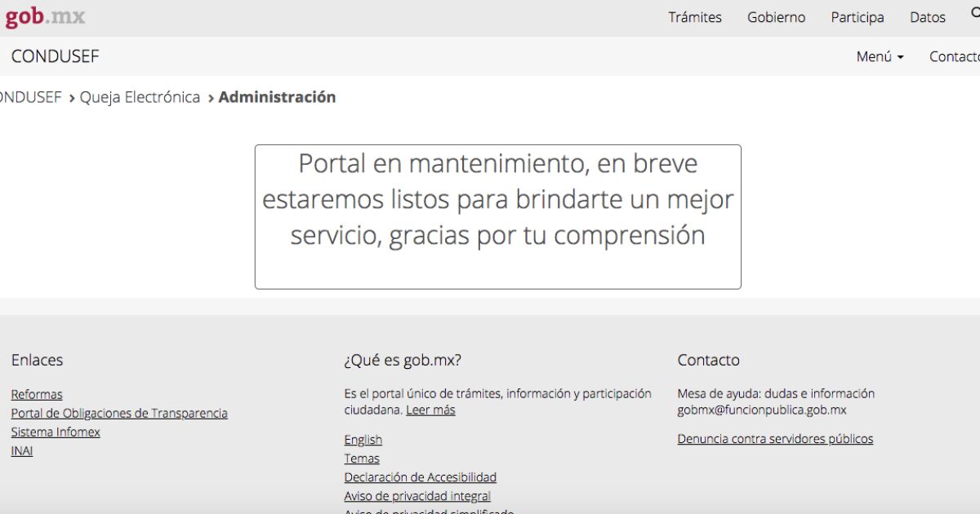Click the CONDUSEF site title
The image size is (980, 514).
[x=55, y=56]
